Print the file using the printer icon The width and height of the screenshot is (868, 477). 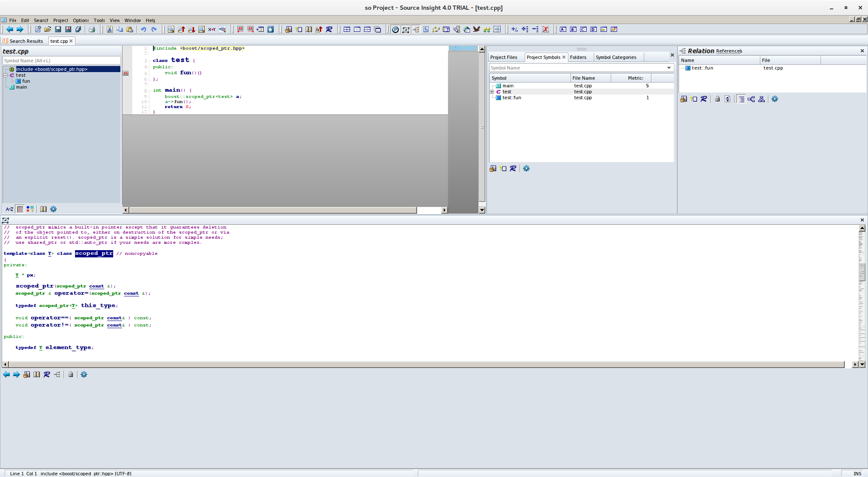pos(92,29)
